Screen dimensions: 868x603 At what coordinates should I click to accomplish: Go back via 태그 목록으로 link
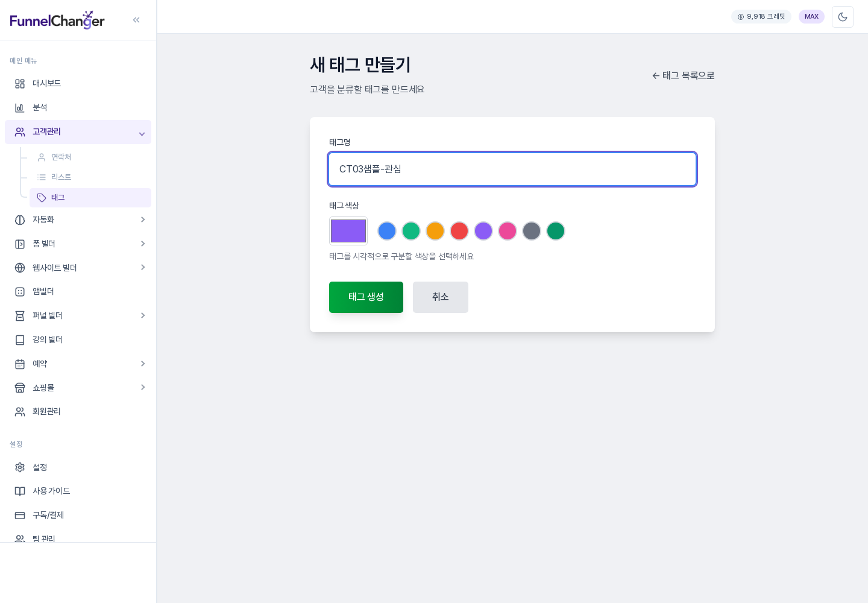pos(684,75)
